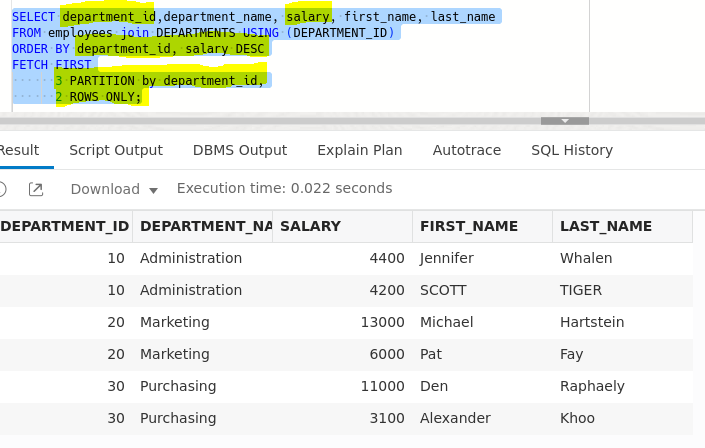This screenshot has width=705, height=448.
Task: Click the ROWS ONLY line in editor
Action: [100, 97]
